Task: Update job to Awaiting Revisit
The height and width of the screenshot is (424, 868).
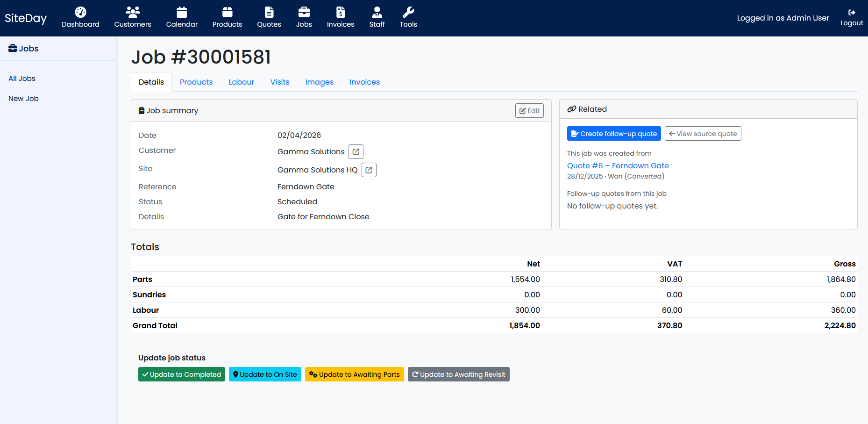Action: point(459,374)
